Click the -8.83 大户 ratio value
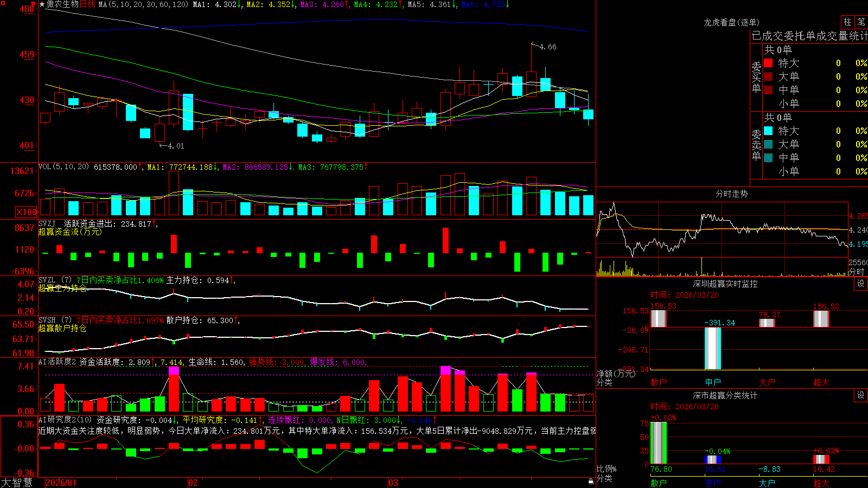The width and height of the screenshot is (868, 488). pyautogui.click(x=769, y=470)
